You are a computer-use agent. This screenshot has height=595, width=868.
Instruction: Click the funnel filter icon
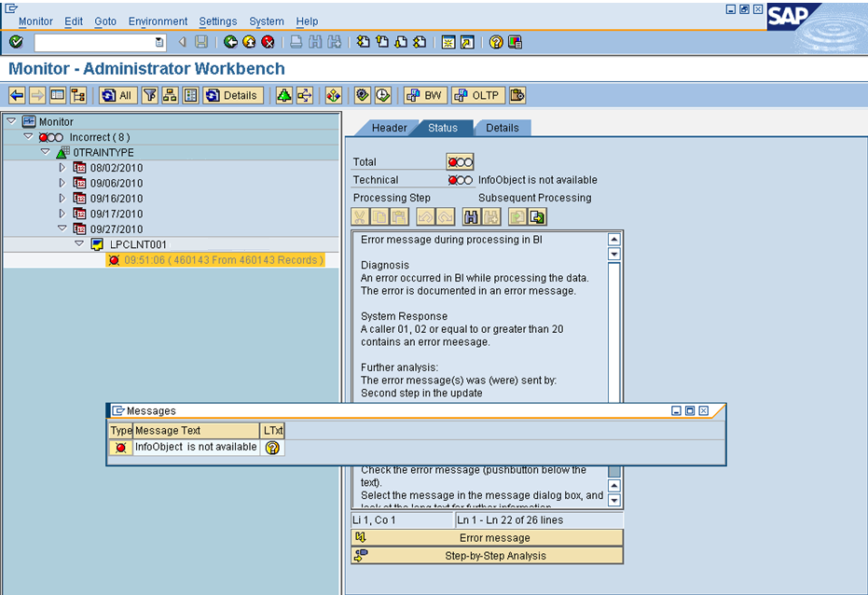tap(150, 96)
